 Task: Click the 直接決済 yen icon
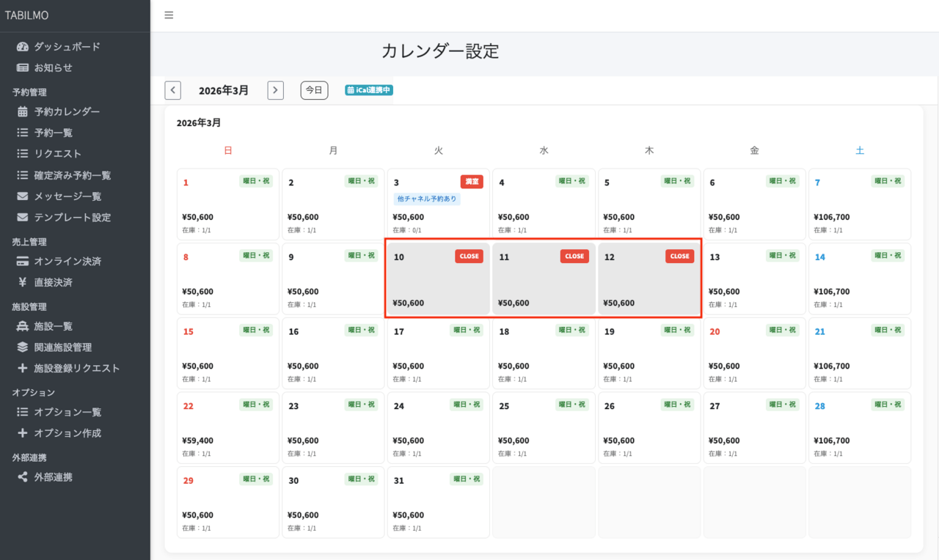tap(23, 282)
